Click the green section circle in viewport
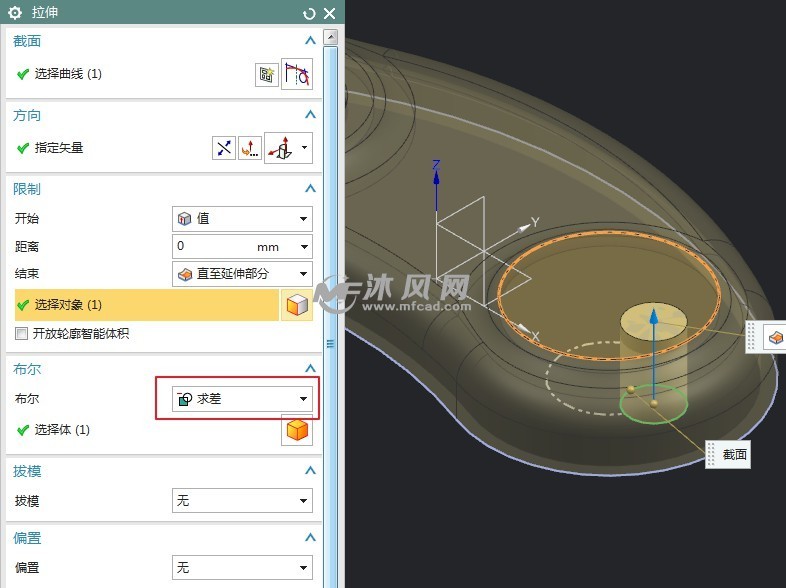 (654, 404)
